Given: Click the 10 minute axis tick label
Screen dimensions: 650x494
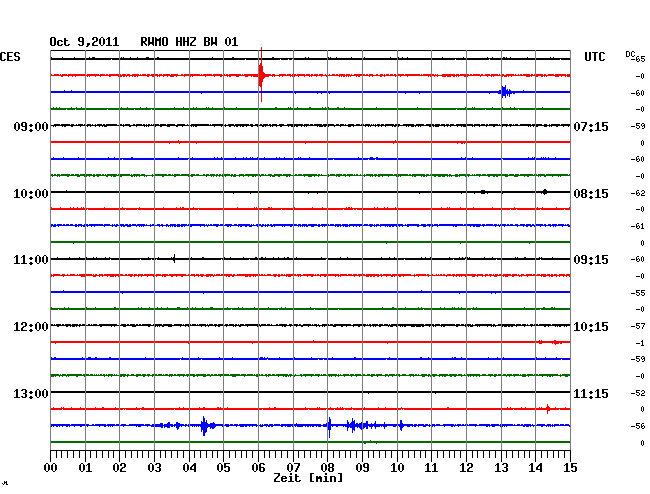Looking at the screenshot, I should [x=397, y=468].
